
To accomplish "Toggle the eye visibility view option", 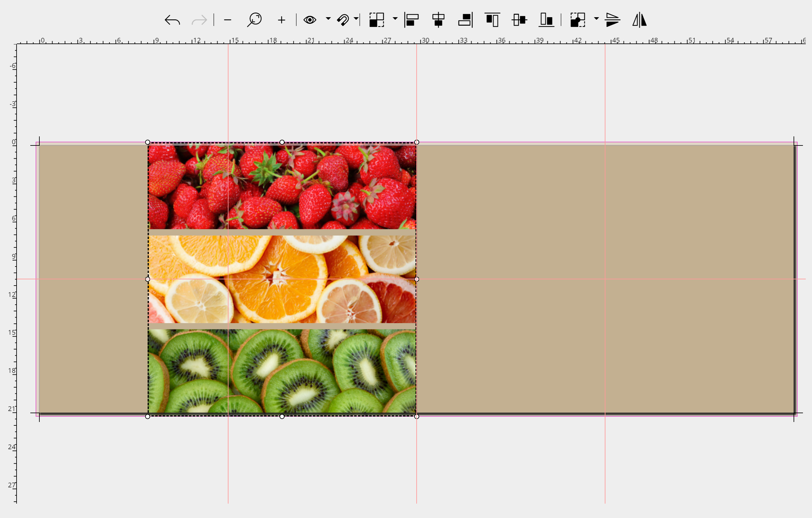I will [x=309, y=20].
